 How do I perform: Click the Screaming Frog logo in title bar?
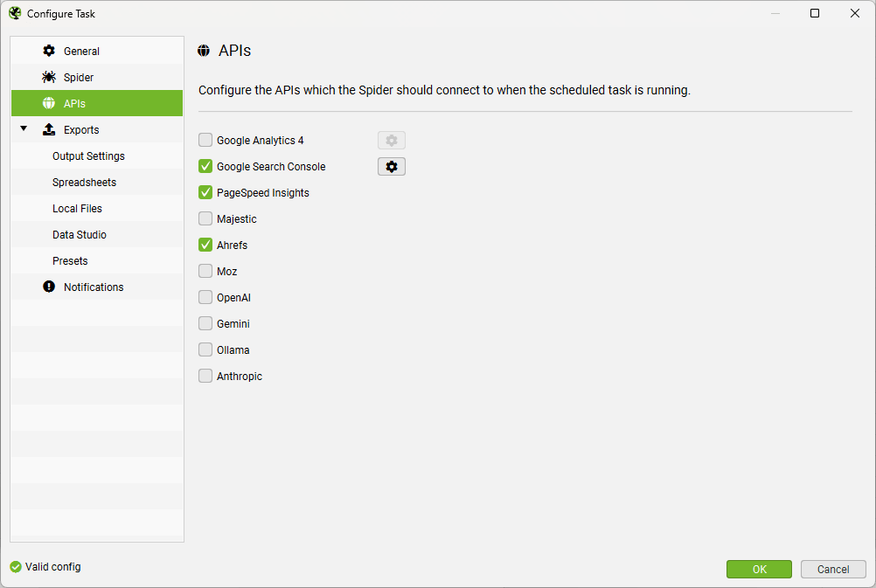[15, 13]
